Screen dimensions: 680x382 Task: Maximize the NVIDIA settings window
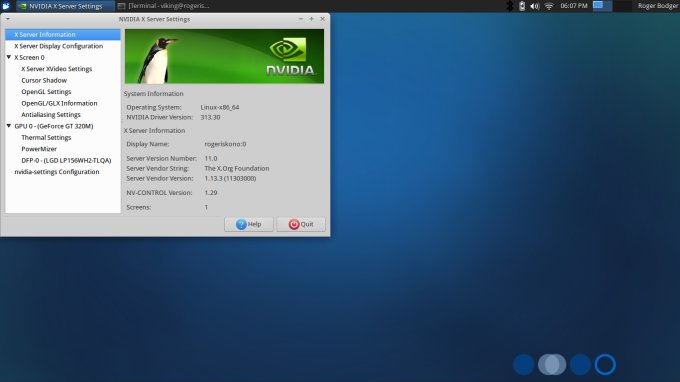point(311,19)
